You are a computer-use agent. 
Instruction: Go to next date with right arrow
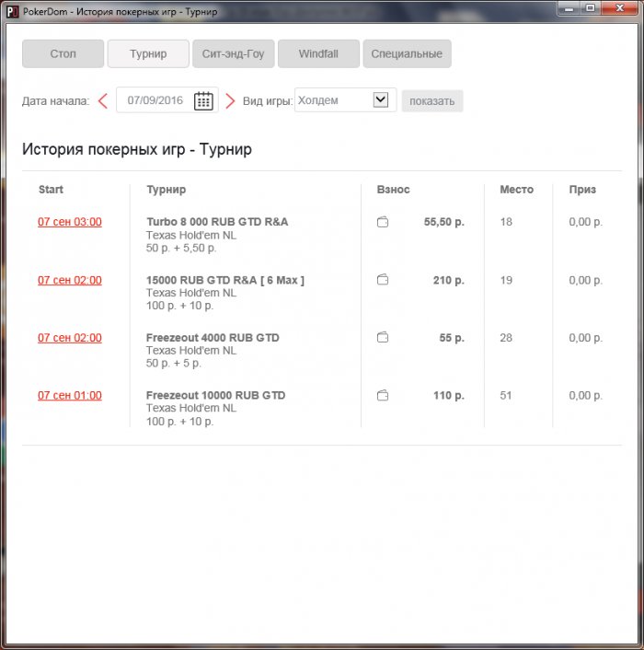tap(230, 100)
